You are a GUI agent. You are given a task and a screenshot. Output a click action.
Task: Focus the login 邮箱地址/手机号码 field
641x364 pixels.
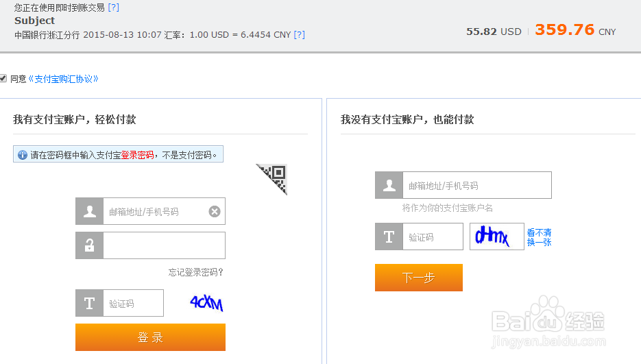pyautogui.click(x=165, y=211)
